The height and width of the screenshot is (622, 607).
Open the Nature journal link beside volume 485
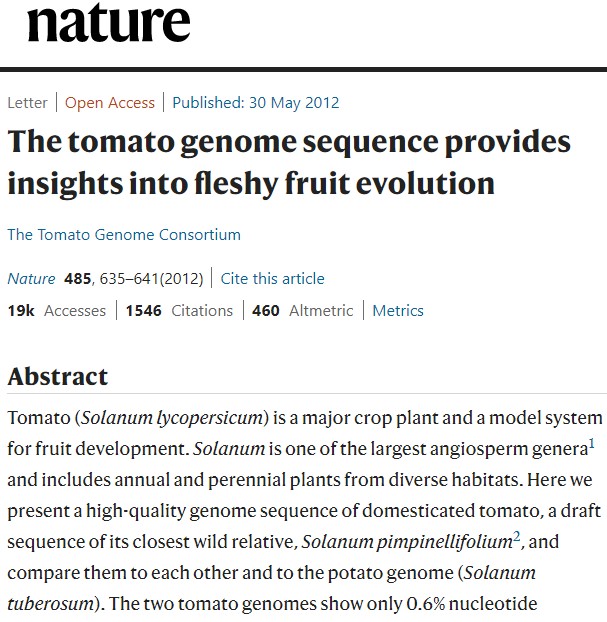tap(32, 278)
